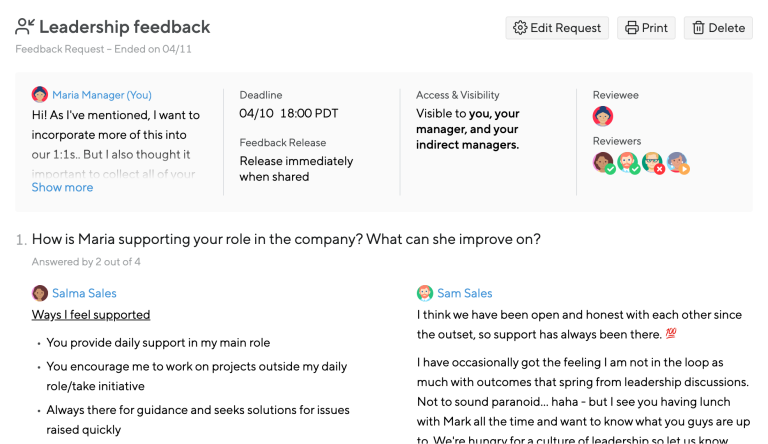Select second reviewer avatar with green check
This screenshot has height=444, width=768.
tap(628, 163)
